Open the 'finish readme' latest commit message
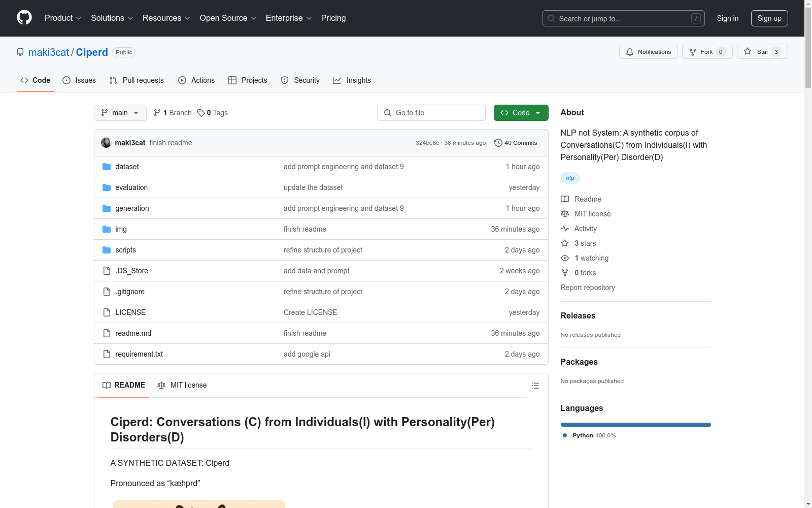This screenshot has height=508, width=812. 171,143
